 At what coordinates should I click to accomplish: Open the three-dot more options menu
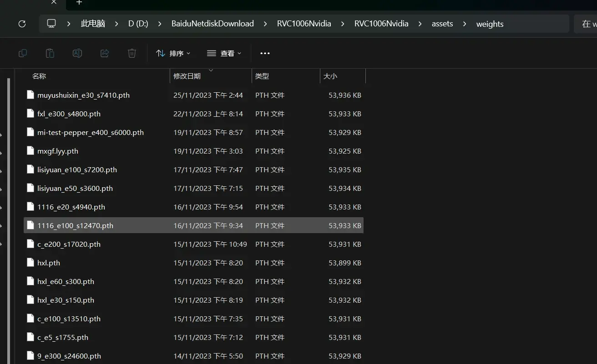[x=265, y=53]
